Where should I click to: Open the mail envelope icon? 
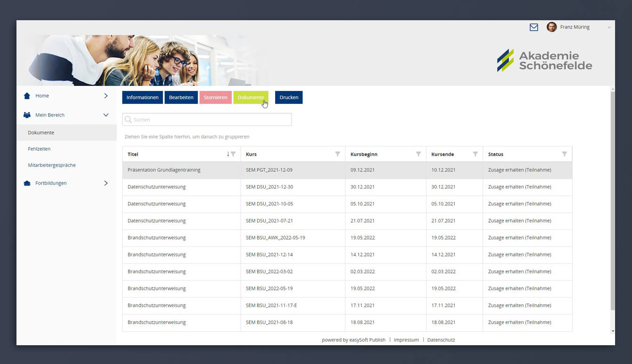[x=534, y=27]
